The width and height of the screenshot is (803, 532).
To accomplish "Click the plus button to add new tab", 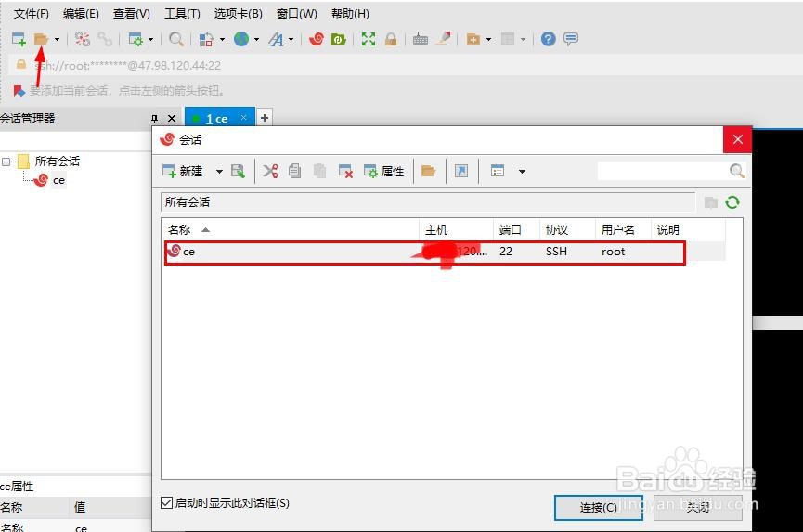I will click(265, 118).
